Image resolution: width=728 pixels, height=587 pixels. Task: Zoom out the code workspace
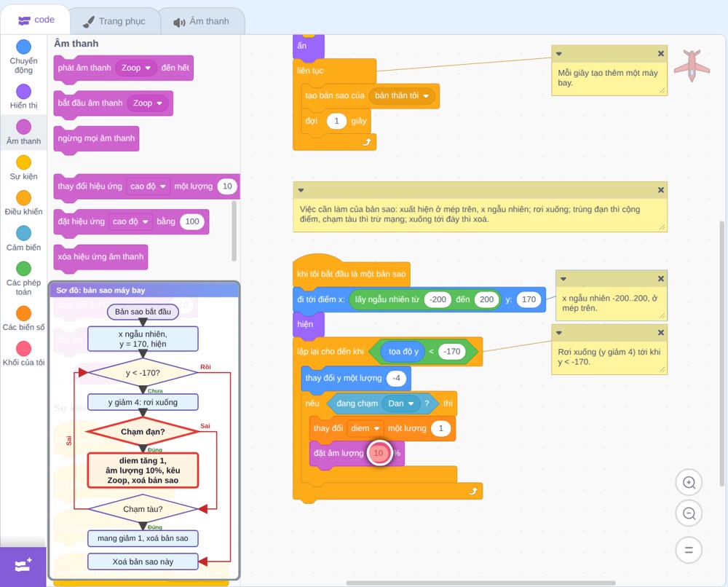[689, 513]
